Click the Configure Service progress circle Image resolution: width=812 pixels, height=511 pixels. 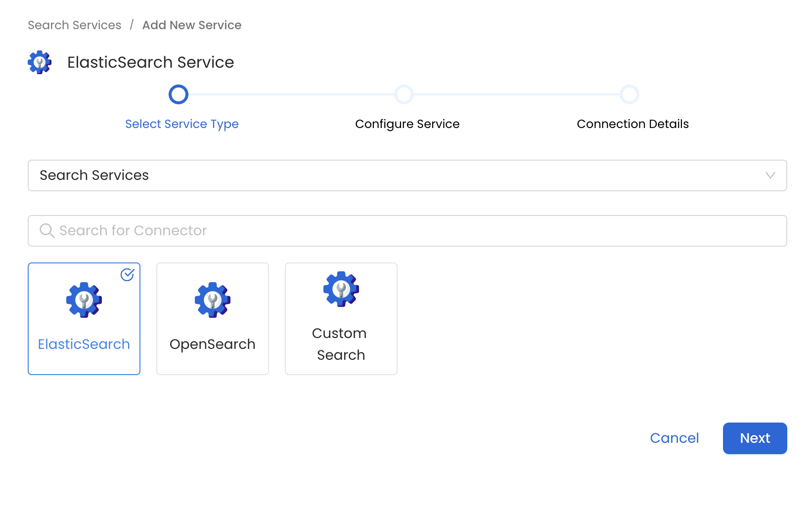coord(404,94)
